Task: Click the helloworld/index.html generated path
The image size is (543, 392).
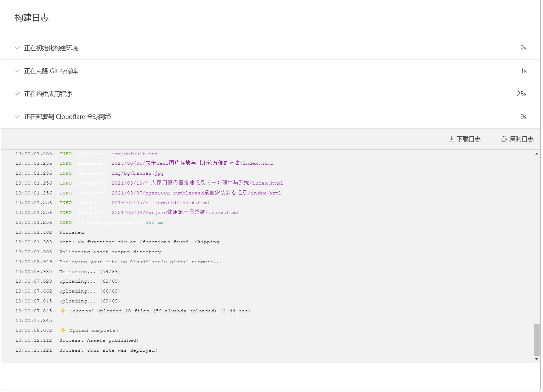Action: click(x=161, y=203)
